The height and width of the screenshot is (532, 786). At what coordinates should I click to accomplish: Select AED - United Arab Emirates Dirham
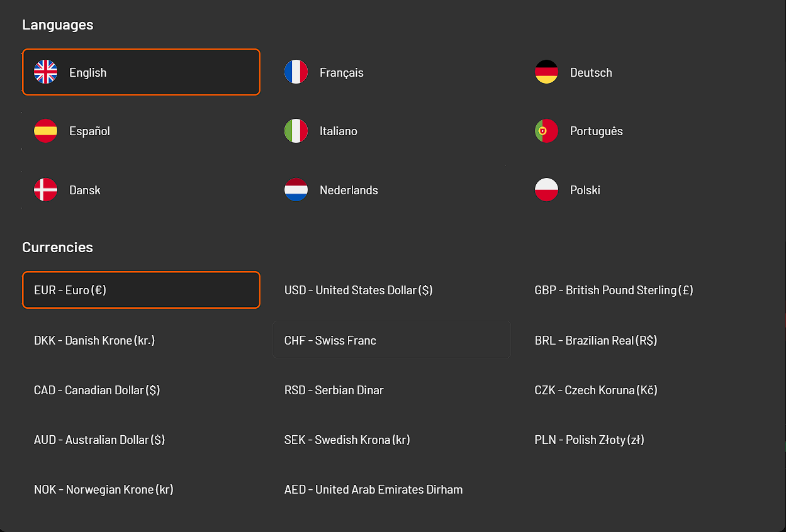click(x=373, y=489)
